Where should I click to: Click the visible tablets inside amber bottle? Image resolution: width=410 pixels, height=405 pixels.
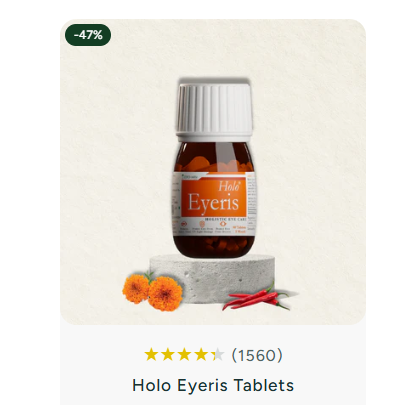tap(215, 164)
